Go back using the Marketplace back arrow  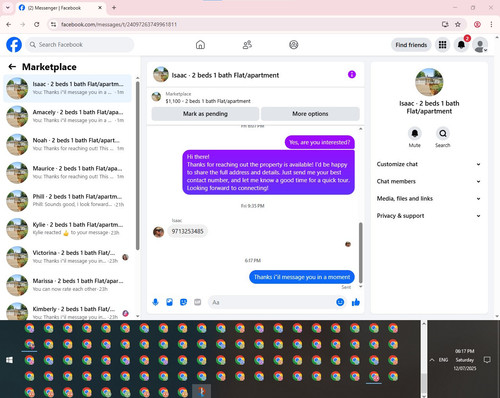[x=12, y=67]
